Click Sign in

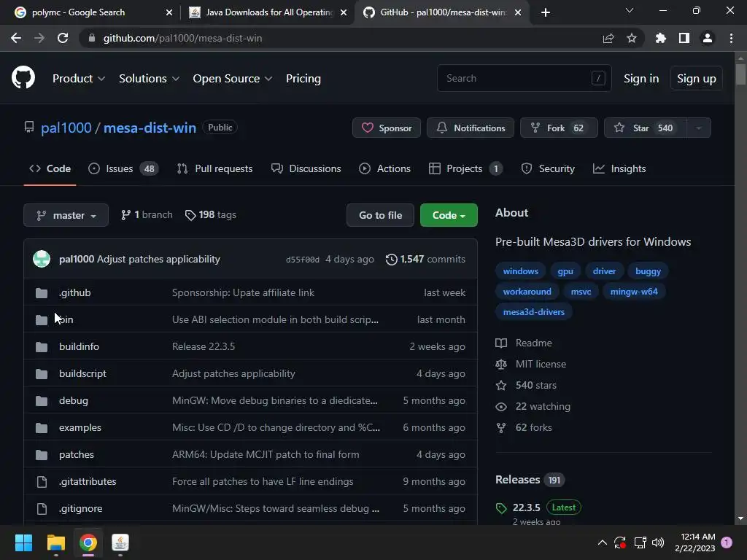point(641,79)
